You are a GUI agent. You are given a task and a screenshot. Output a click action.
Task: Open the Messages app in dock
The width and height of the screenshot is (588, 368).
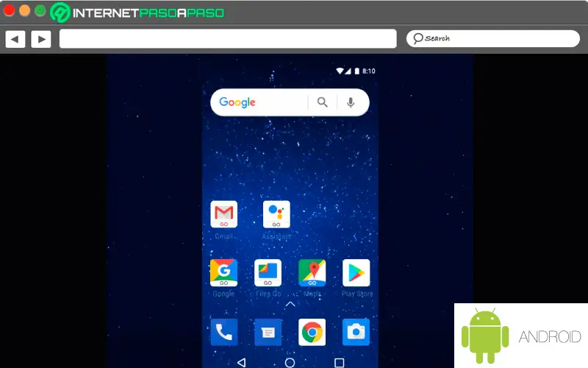coord(268,332)
